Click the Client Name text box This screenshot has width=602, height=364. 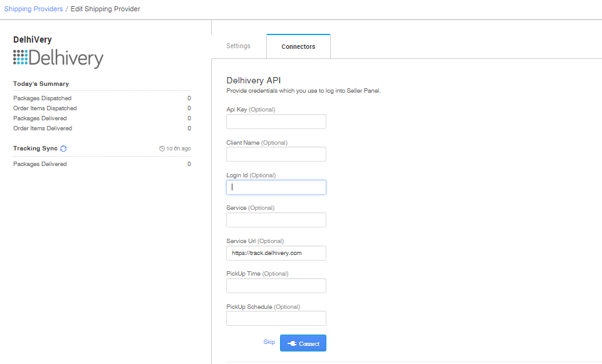click(x=276, y=154)
